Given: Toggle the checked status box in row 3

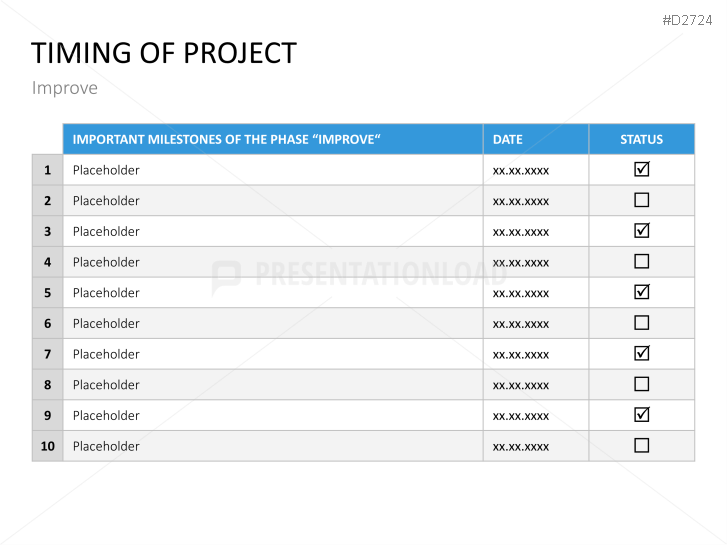Looking at the screenshot, I should [642, 231].
